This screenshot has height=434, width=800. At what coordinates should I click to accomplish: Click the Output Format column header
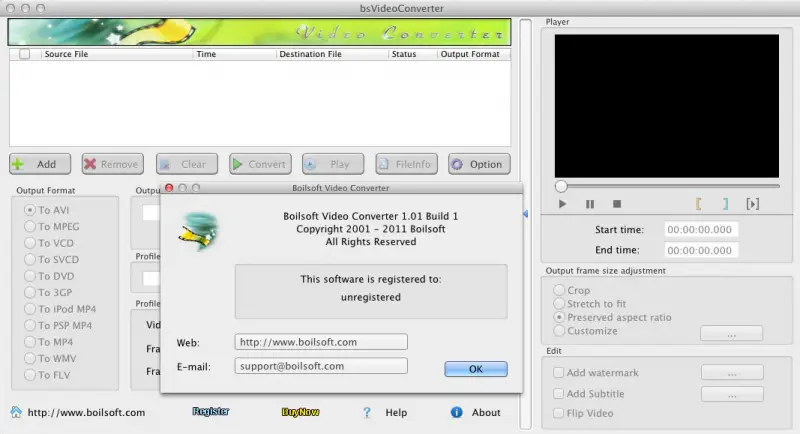click(470, 54)
